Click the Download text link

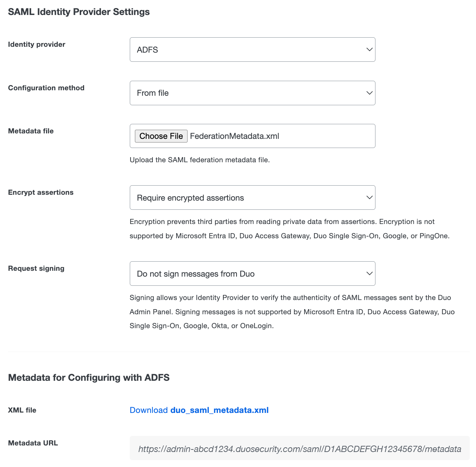pyautogui.click(x=148, y=410)
